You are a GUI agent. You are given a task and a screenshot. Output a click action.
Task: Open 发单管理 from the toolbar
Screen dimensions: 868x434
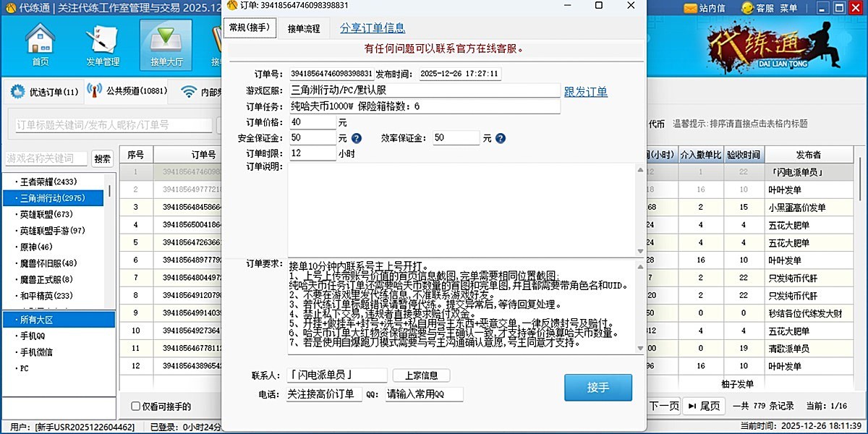click(101, 40)
